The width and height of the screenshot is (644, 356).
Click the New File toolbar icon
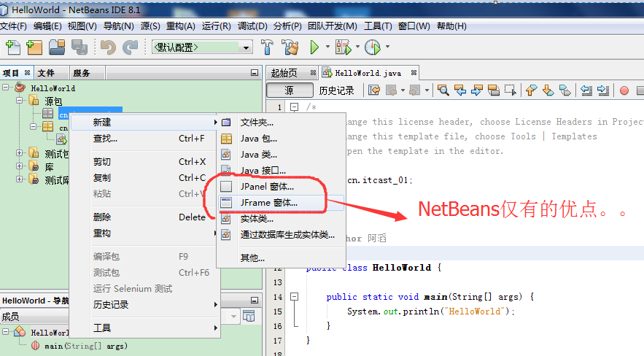[12, 47]
